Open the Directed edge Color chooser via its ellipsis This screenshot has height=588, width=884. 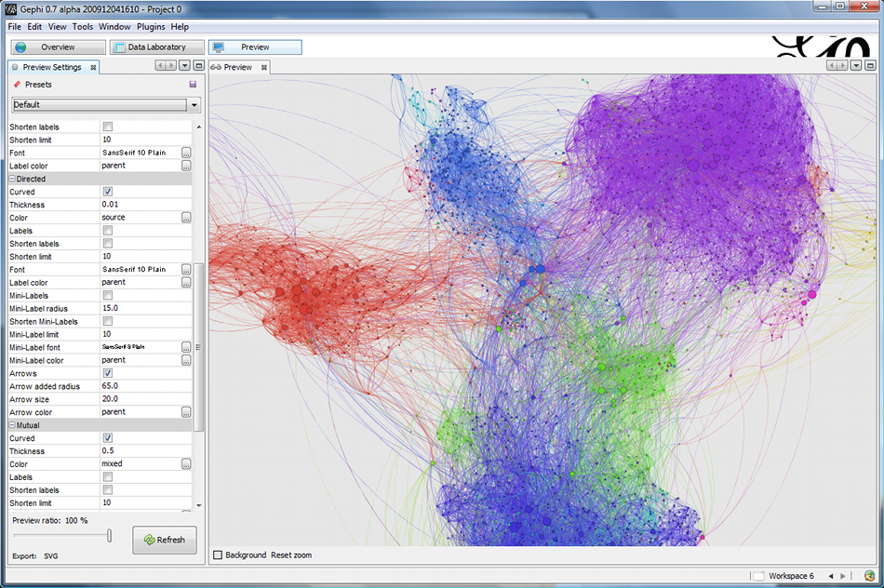click(184, 217)
